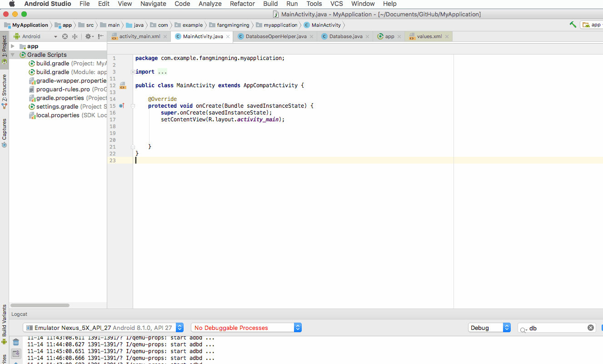Click the scroll-to-end icon in Logcat

point(16,353)
